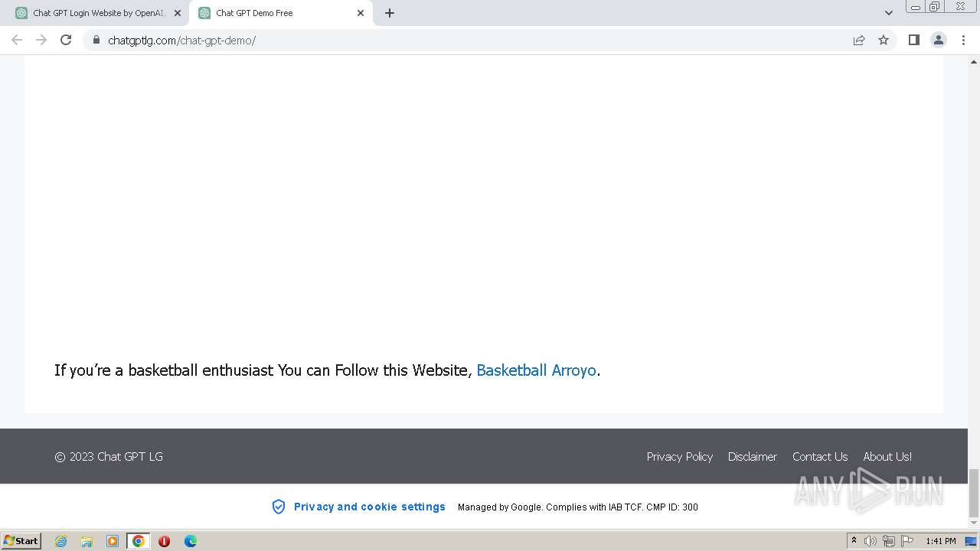Image resolution: width=980 pixels, height=551 pixels.
Task: Close the Chat GPT Login Website tab
Action: [x=178, y=13]
